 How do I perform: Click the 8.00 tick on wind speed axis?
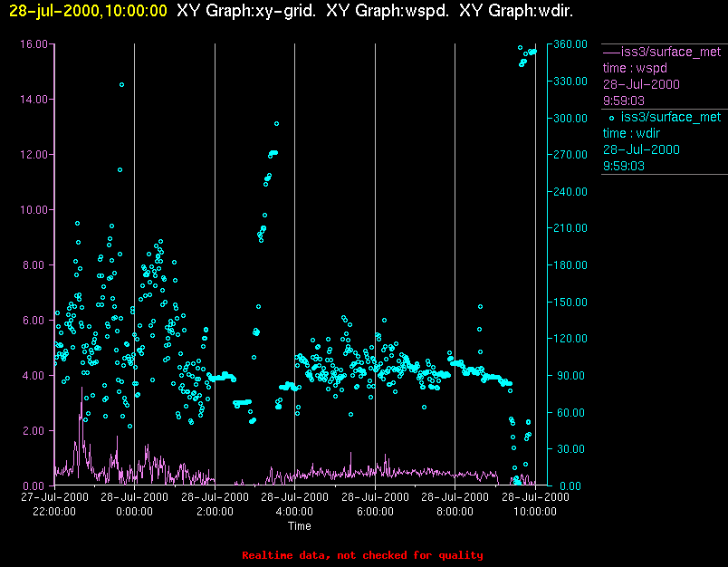click(x=35, y=265)
